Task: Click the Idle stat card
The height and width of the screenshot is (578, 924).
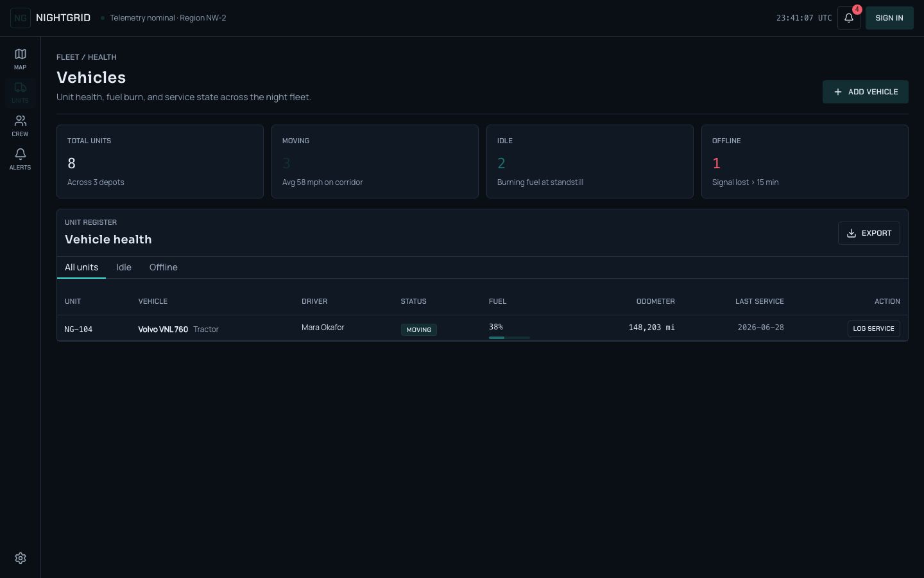Action: [x=590, y=161]
